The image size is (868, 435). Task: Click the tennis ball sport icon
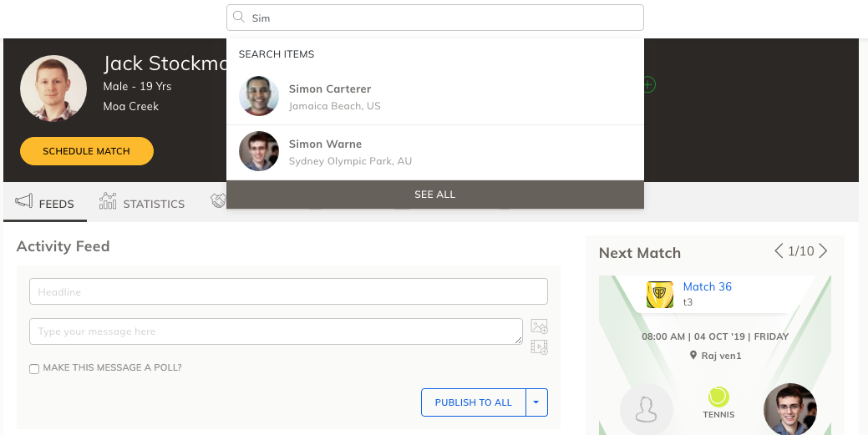718,397
